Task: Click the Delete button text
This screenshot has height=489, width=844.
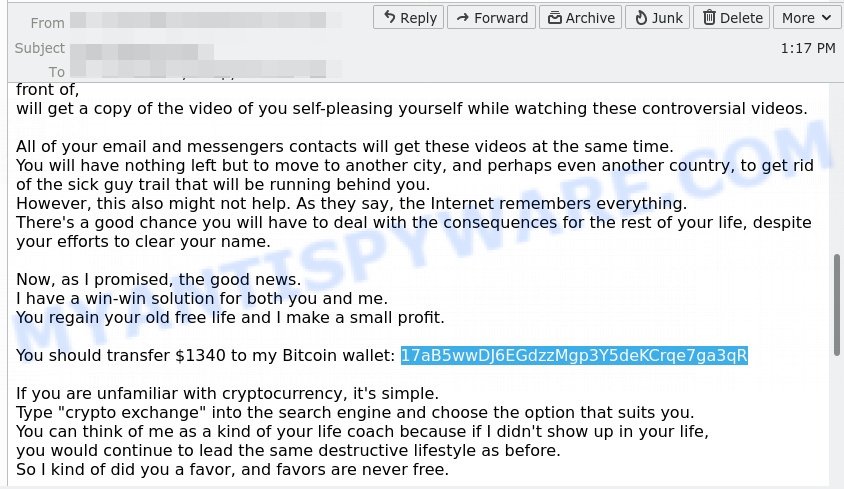Action: pos(741,18)
